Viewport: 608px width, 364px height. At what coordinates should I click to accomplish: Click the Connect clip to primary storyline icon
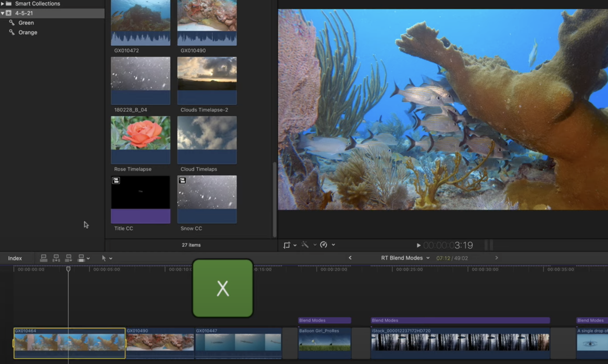[44, 258]
